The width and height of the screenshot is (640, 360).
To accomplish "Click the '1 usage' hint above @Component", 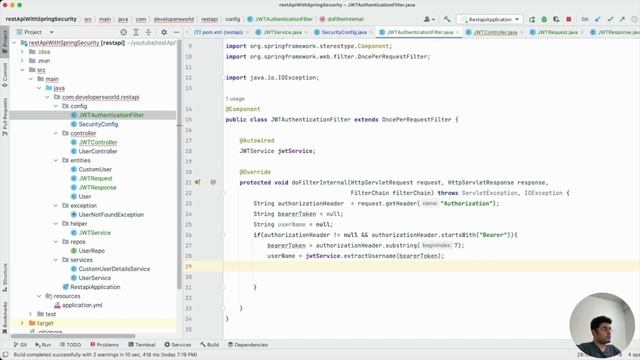I will (x=235, y=99).
